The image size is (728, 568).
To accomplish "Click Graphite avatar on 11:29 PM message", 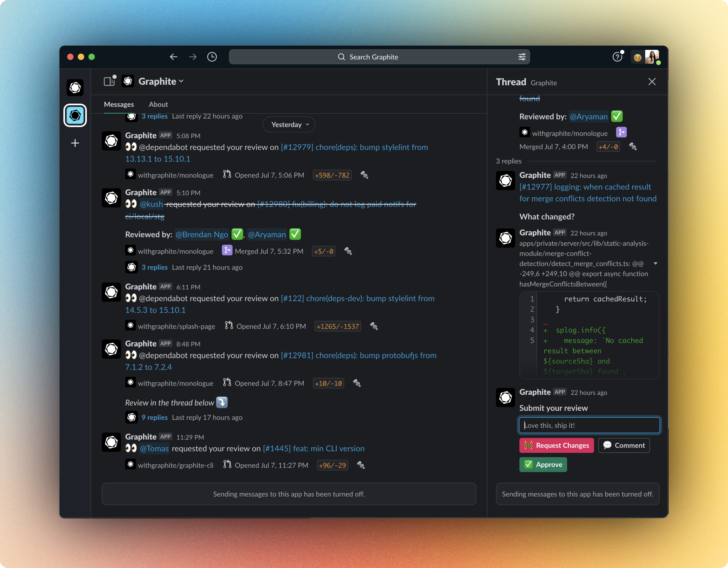I will [x=111, y=442].
